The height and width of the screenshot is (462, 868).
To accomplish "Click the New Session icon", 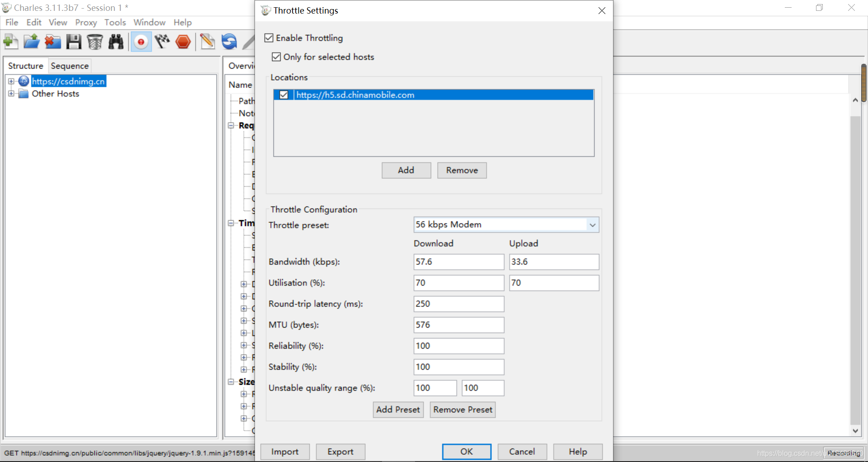I will pos(10,42).
